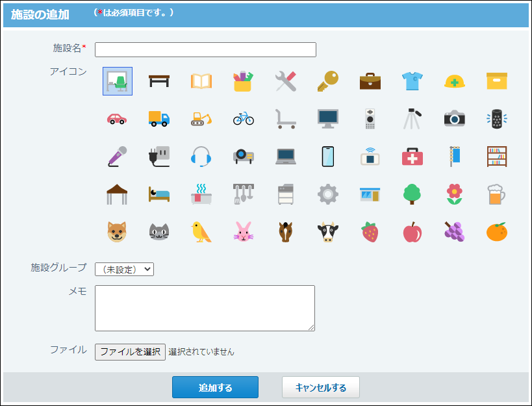Select the yellow storage box icon
Viewport: 532px width, 406px height.
coord(497,81)
